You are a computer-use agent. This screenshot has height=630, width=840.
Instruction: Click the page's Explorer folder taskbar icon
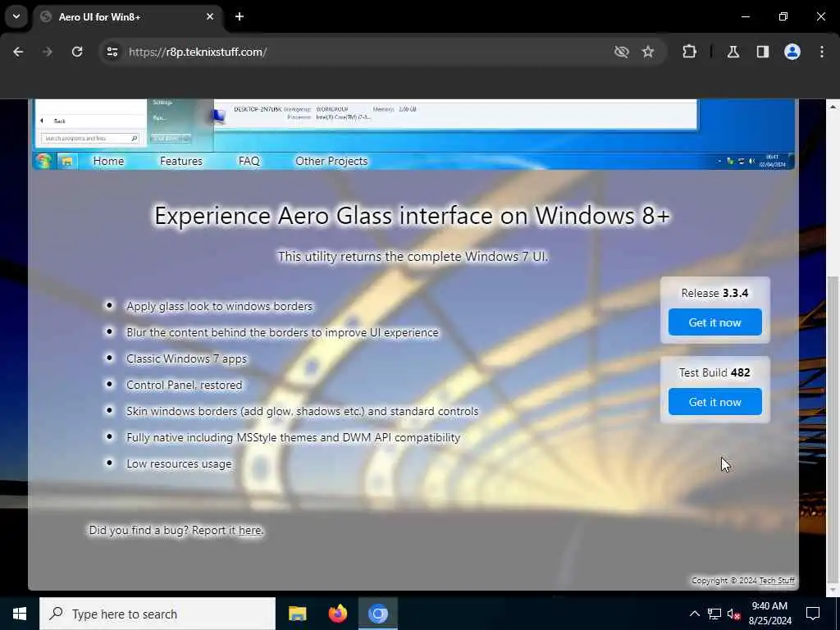pyautogui.click(x=67, y=162)
